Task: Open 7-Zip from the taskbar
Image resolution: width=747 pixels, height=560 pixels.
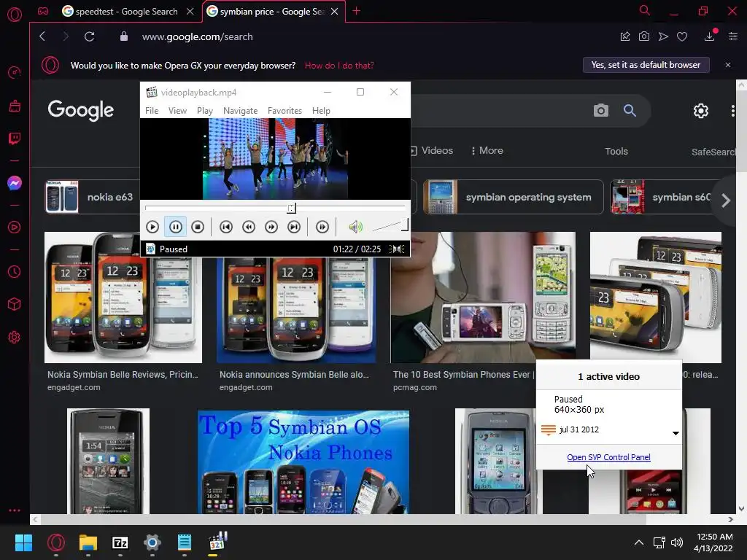Action: coord(120,542)
